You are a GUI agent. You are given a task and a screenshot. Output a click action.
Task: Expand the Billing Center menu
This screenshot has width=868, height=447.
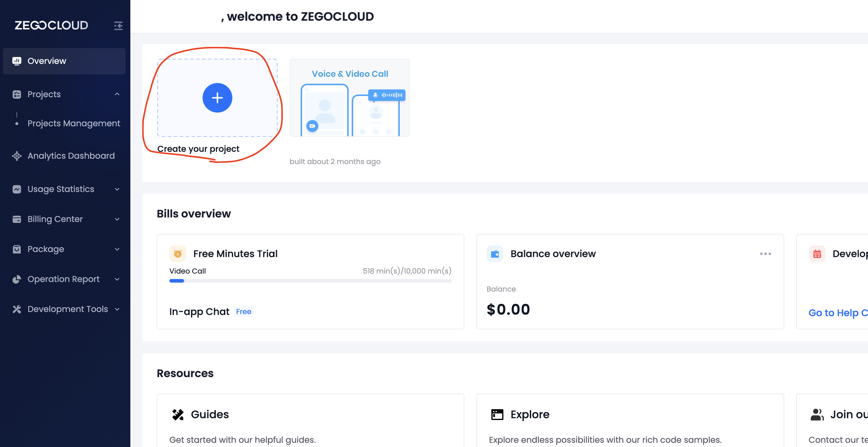117,219
